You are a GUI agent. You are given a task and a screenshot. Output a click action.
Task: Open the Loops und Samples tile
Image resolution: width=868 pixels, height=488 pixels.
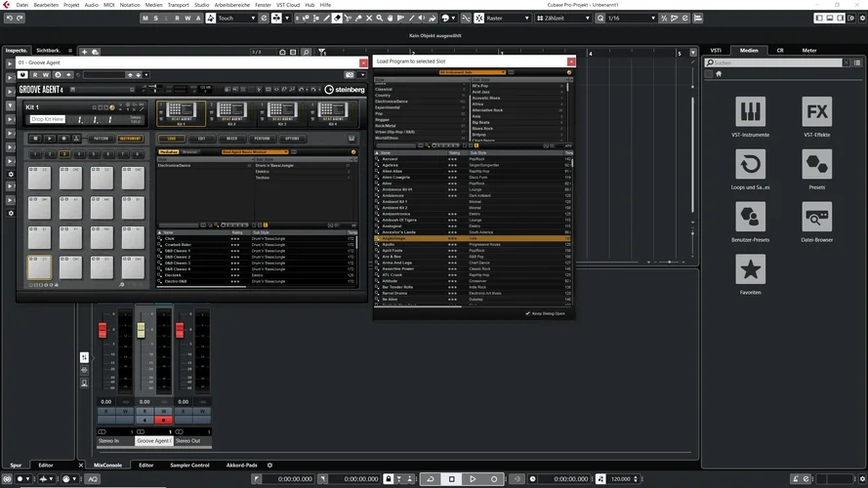[750, 164]
